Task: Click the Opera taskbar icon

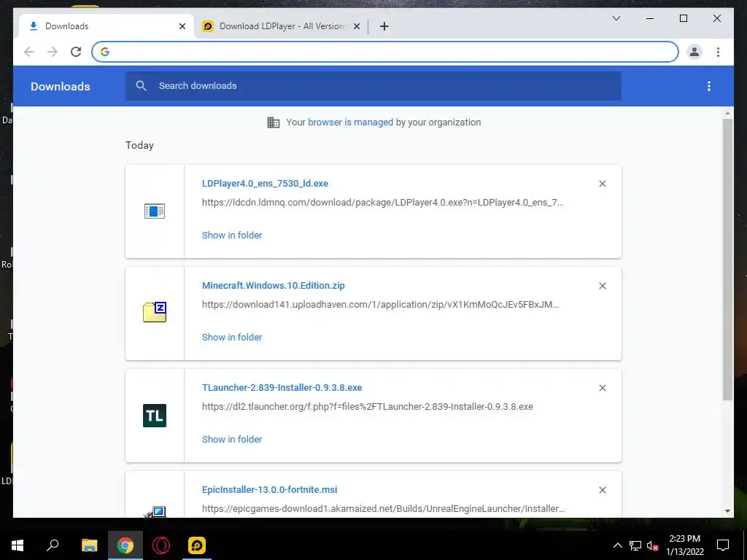Action: 161,545
